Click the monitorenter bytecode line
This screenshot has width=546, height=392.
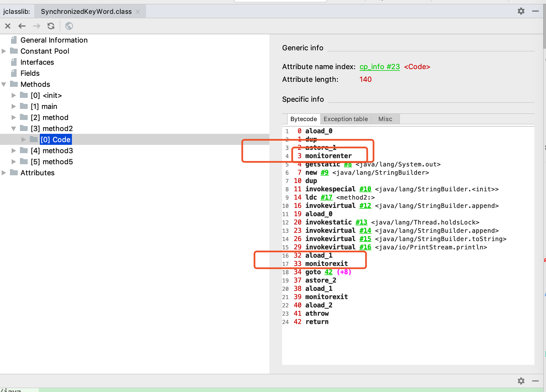(x=329, y=156)
